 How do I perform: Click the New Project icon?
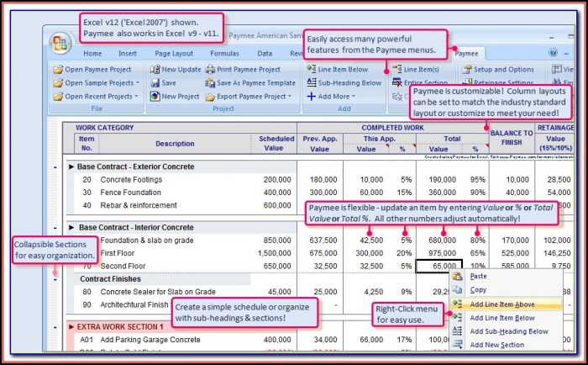(155, 97)
